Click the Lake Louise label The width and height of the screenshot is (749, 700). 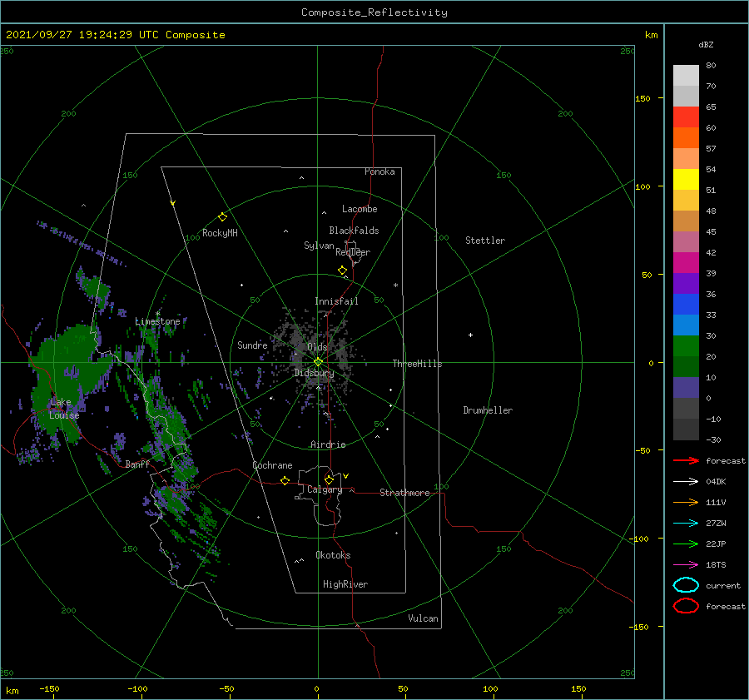pos(64,409)
